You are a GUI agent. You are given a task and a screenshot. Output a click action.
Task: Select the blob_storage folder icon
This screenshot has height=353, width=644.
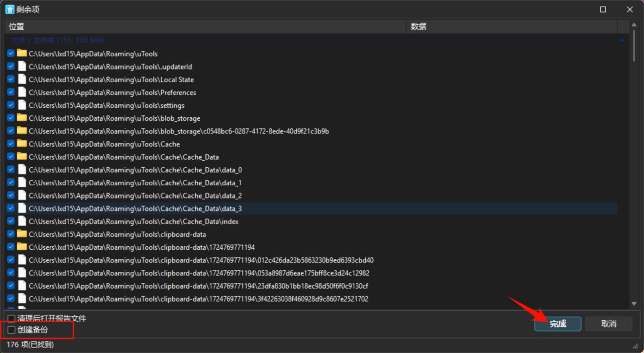click(x=22, y=118)
